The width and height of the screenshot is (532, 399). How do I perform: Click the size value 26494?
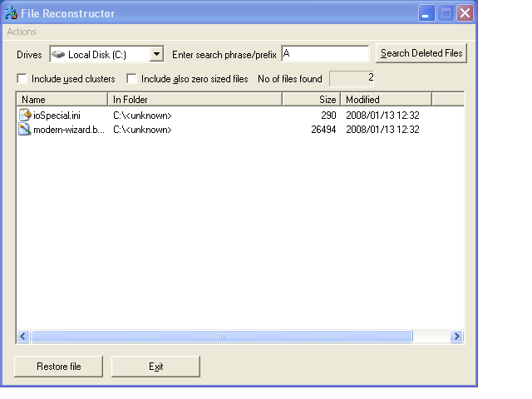coord(323,130)
